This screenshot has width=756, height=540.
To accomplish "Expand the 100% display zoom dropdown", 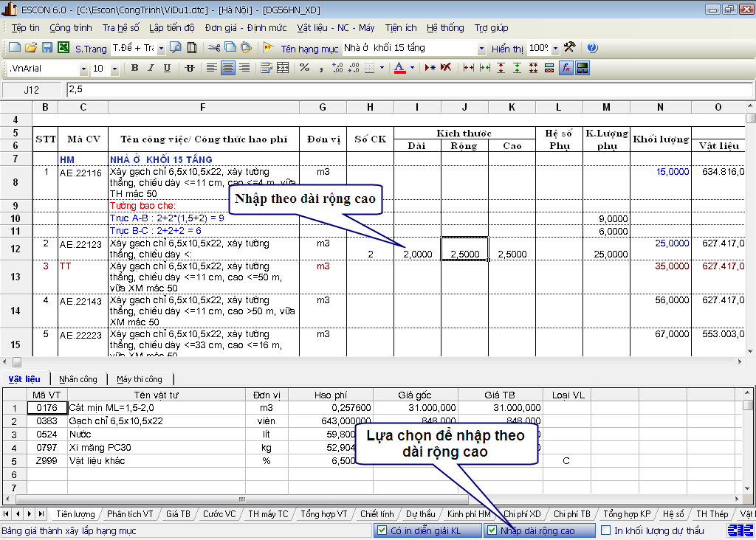I will pyautogui.click(x=554, y=49).
